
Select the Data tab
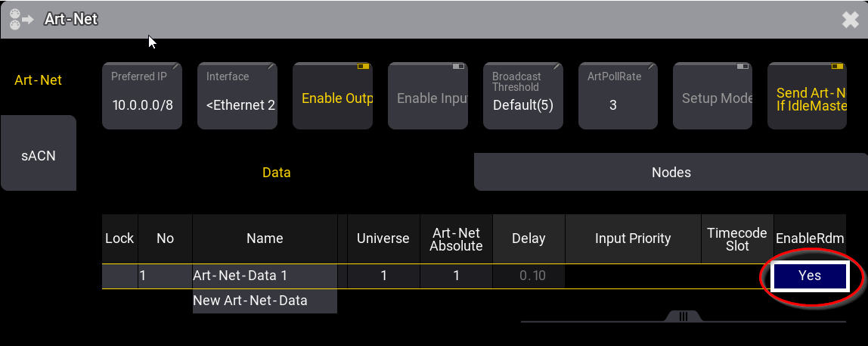point(276,173)
